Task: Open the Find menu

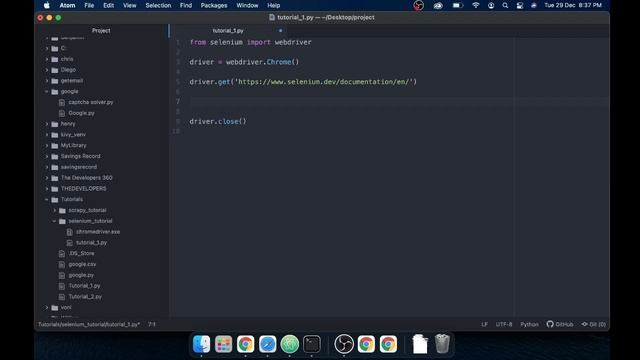Action: (186, 5)
